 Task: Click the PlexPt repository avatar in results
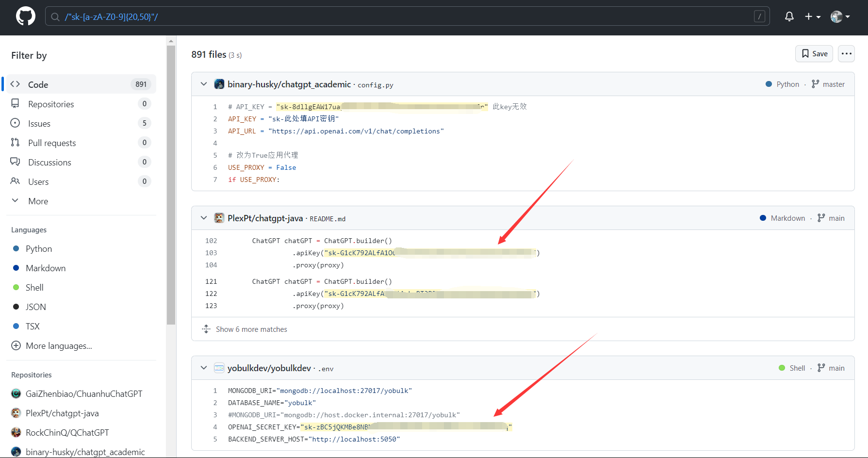click(219, 218)
